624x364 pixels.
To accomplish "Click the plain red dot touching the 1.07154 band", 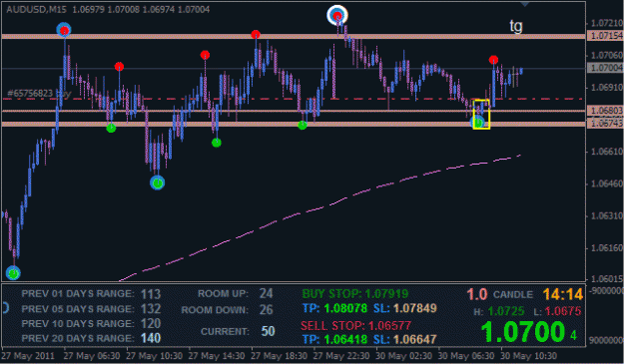I will pos(256,35).
